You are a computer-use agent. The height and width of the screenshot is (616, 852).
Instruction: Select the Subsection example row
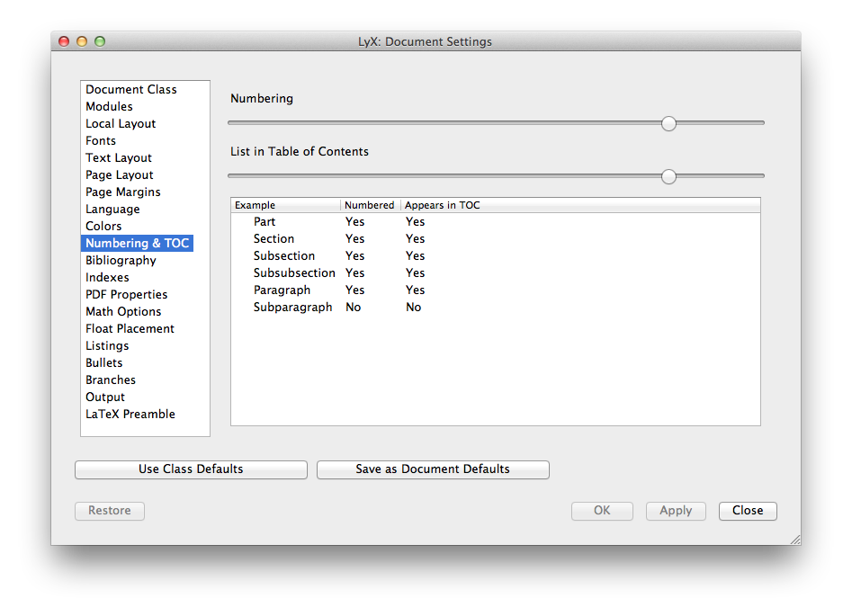(495, 256)
